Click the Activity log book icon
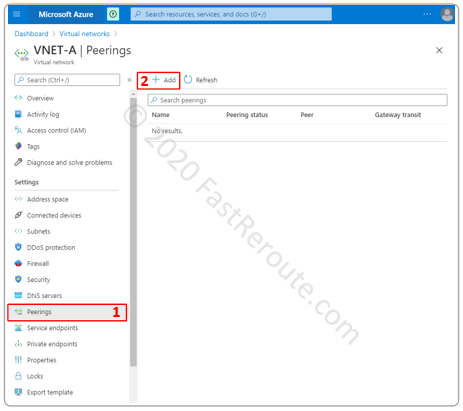This screenshot has width=463, height=411. tap(18, 114)
